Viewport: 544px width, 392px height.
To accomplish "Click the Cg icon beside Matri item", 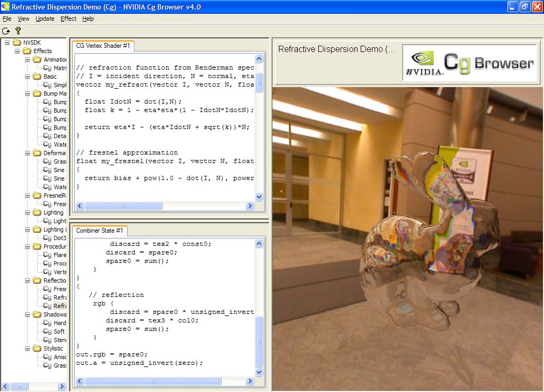I will pos(47,69).
